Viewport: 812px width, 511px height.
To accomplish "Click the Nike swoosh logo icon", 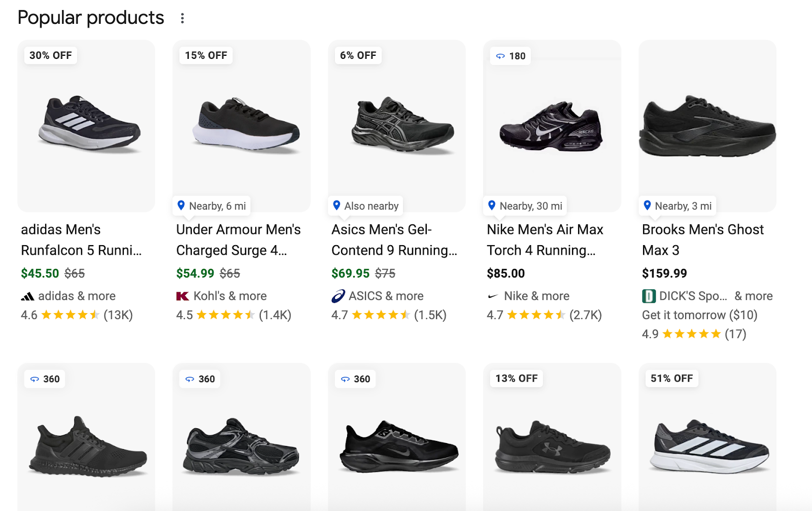I will click(492, 296).
